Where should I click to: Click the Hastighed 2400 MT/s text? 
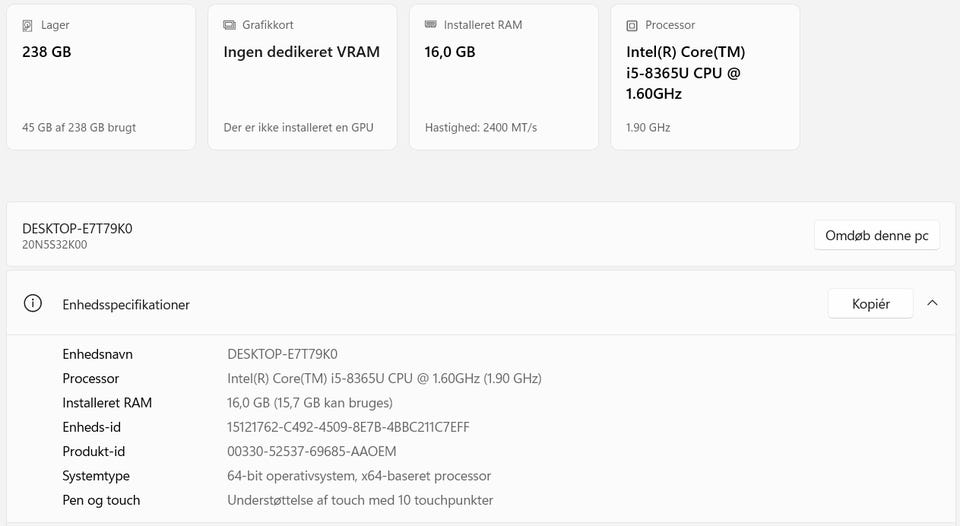[481, 127]
